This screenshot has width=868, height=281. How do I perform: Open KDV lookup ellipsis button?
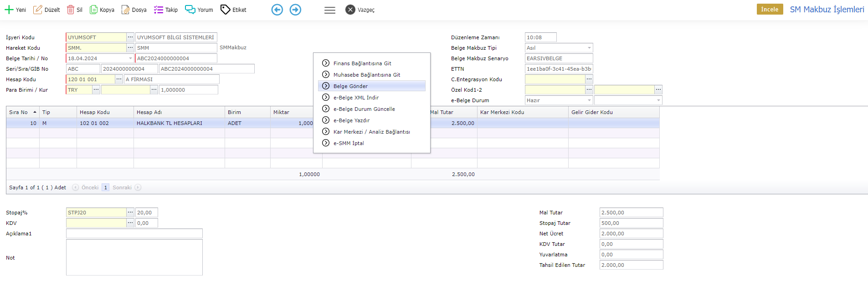coord(130,223)
